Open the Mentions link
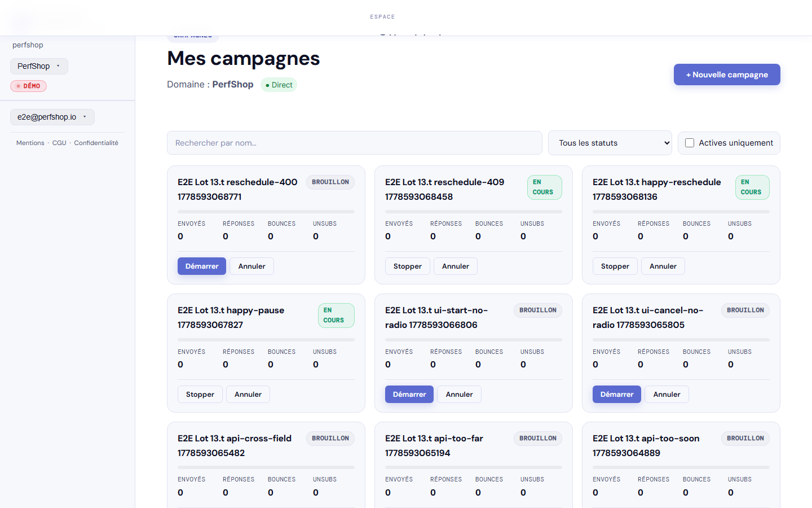Viewport: 812px width, 508px height. click(30, 143)
